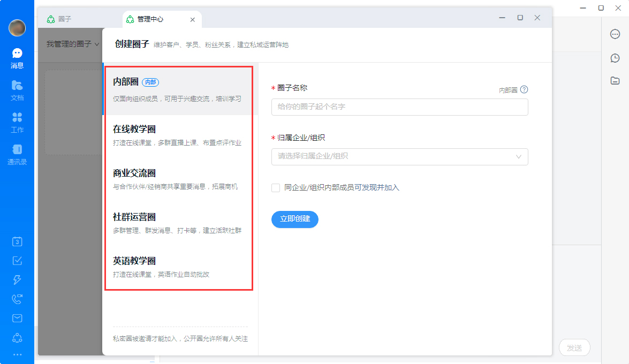This screenshot has height=364, width=629.
Task: Switch to the 圈子 tab
Action: pos(63,19)
